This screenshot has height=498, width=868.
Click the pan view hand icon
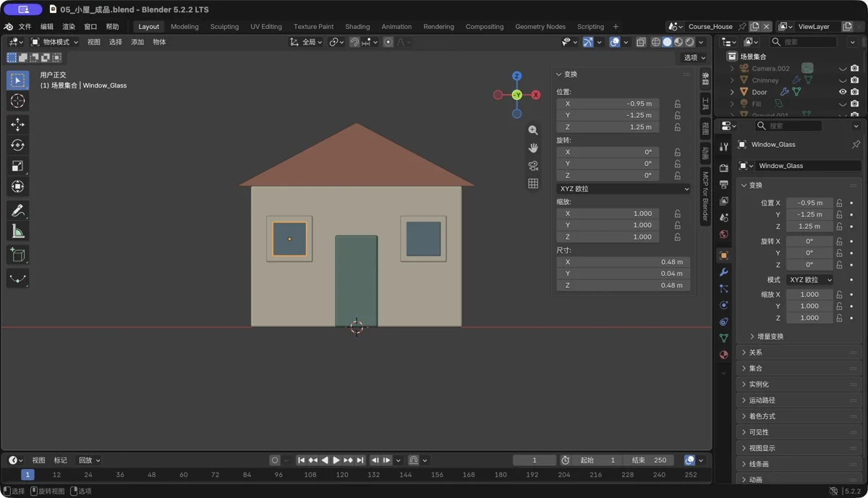pyautogui.click(x=533, y=148)
